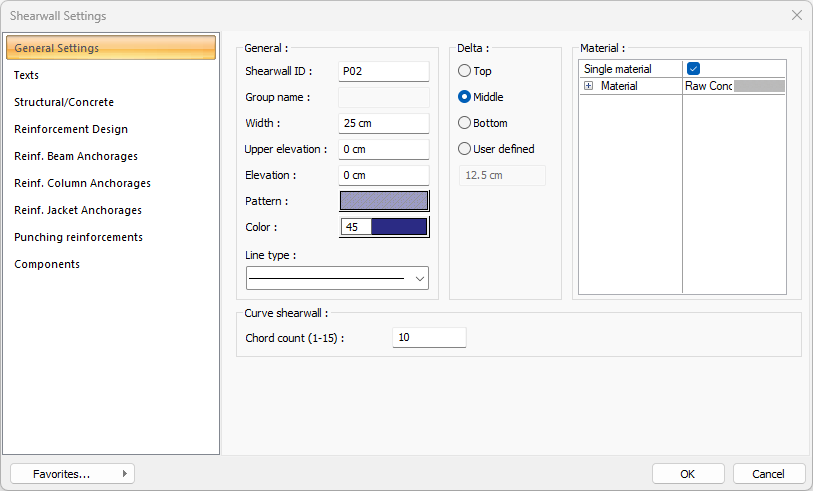This screenshot has width=813, height=491.
Task: Open the Favorites menu button
Action: tap(72, 473)
